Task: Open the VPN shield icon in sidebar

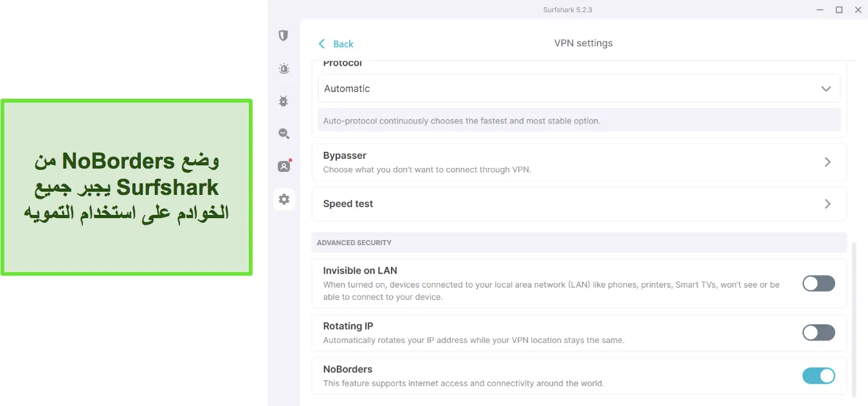Action: (284, 35)
